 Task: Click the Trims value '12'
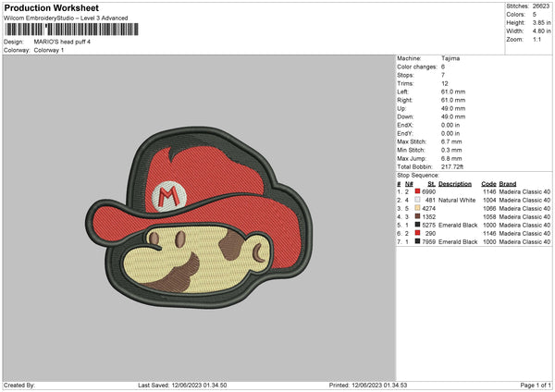445,83
